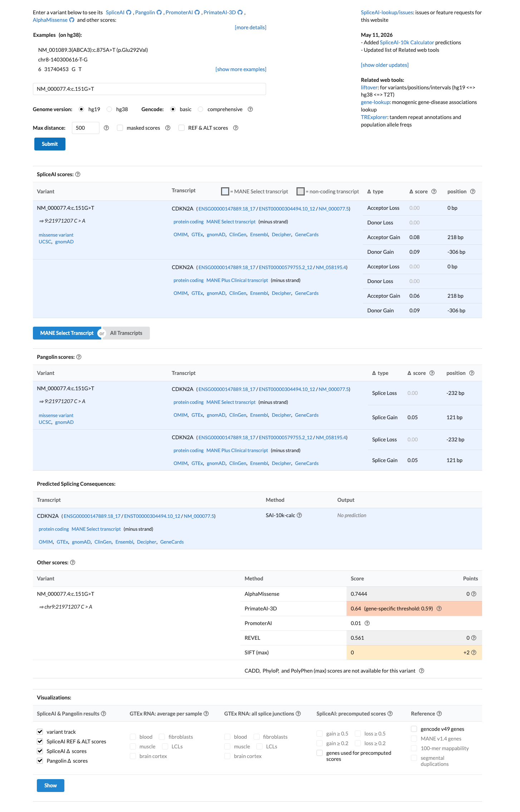Click the Submit button

(50, 144)
